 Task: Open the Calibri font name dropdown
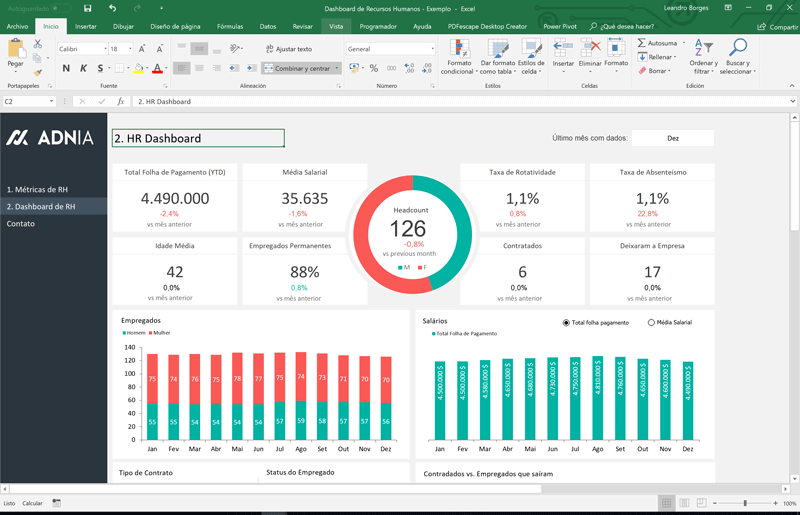[104, 49]
